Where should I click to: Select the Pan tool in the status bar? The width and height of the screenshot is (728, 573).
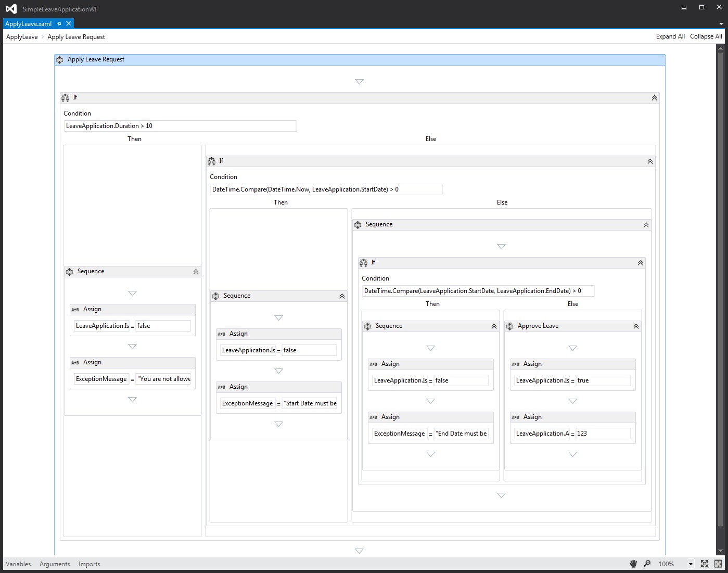click(633, 564)
